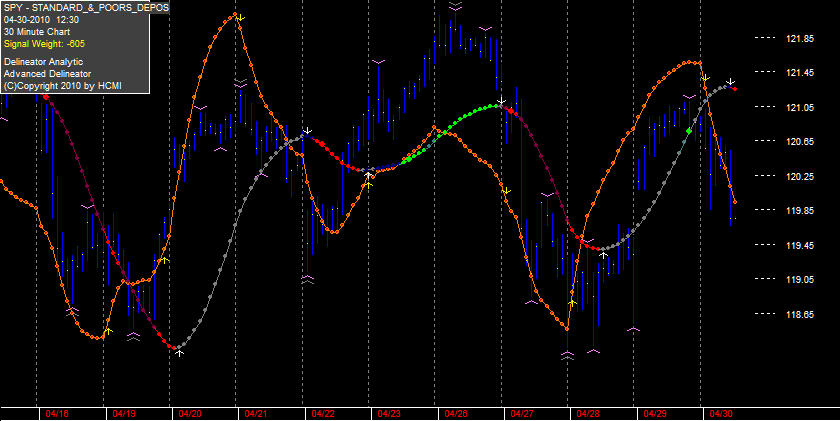Viewport: 840px width, 421px height.
Task: Click the 04/22 date label
Action: coord(323,414)
